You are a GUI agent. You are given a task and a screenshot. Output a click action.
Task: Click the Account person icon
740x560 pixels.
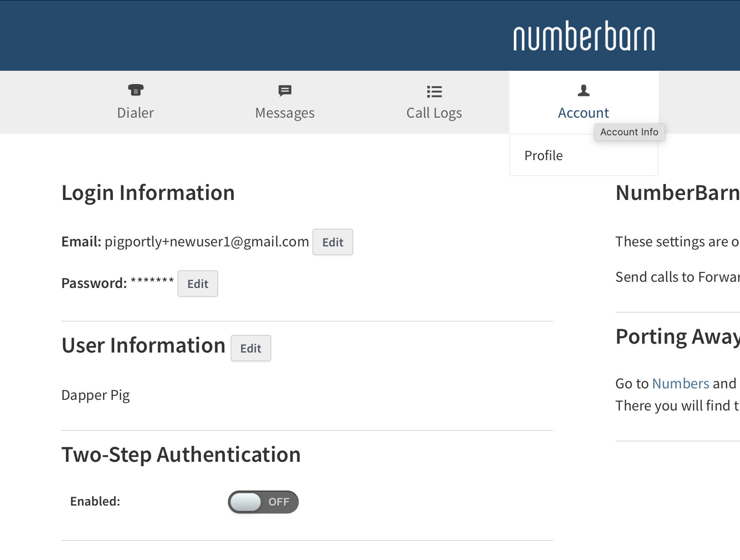pos(583,90)
